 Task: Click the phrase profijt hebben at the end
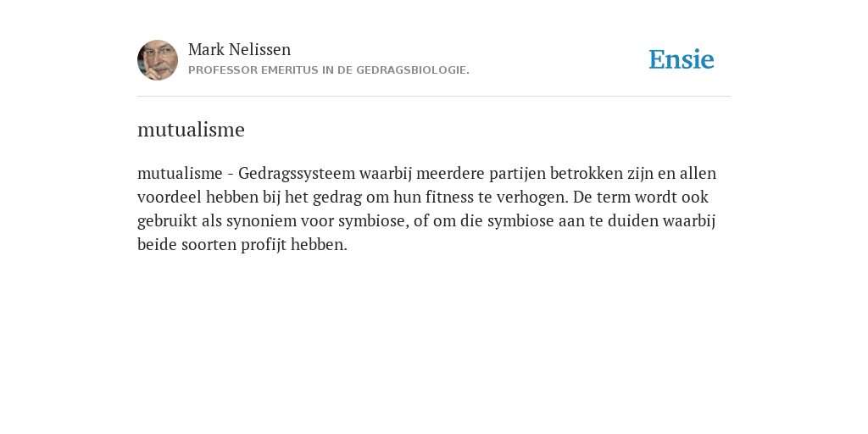(294, 245)
